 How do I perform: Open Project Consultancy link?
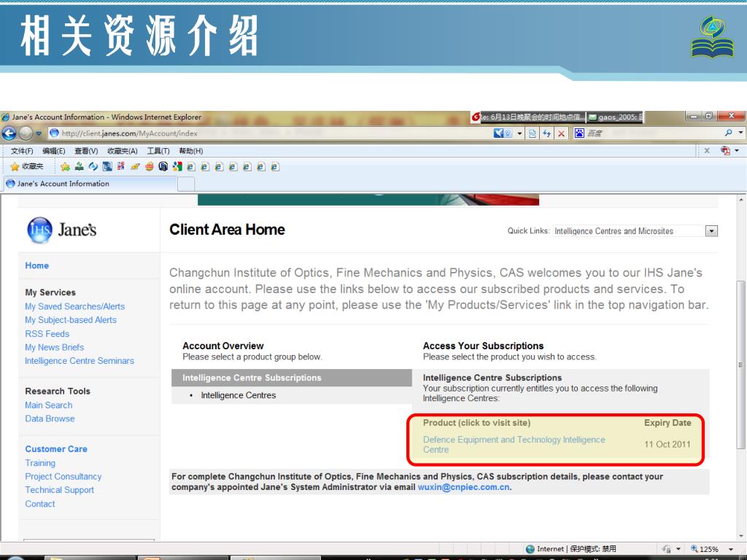click(63, 476)
